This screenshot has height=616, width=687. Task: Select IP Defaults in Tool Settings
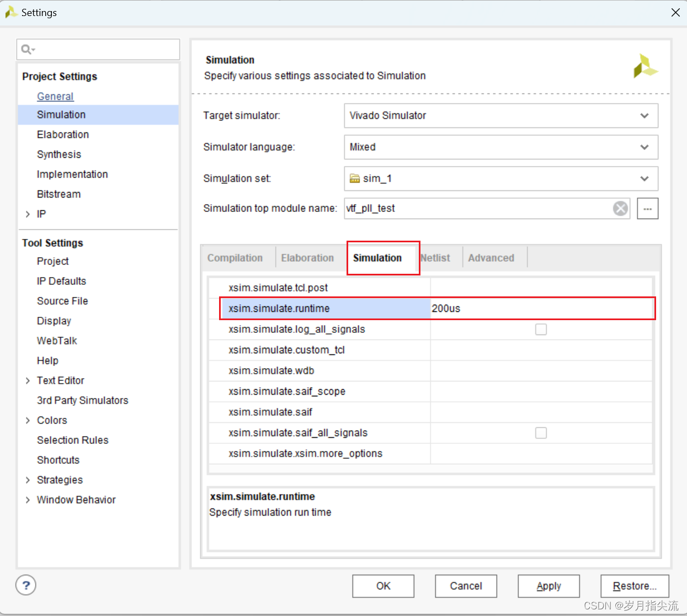pos(62,281)
